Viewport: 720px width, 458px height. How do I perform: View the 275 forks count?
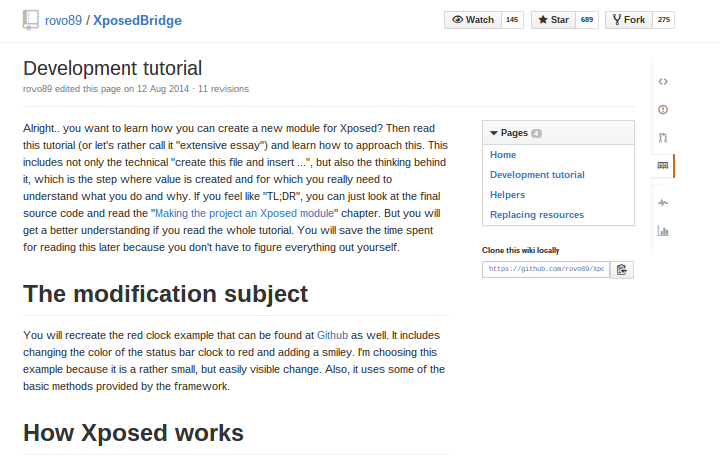664,20
